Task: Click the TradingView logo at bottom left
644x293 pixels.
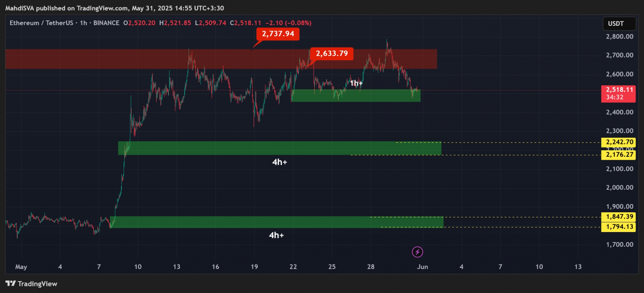Action: pos(32,284)
